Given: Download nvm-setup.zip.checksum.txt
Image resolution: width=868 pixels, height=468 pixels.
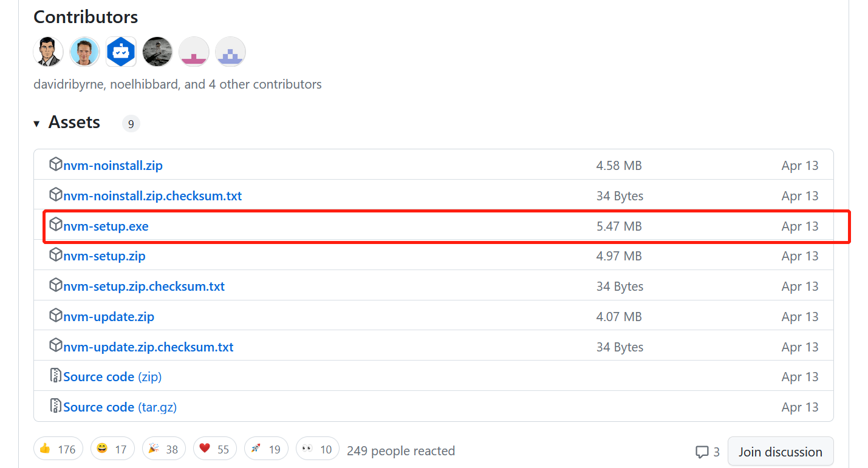Looking at the screenshot, I should [x=144, y=287].
